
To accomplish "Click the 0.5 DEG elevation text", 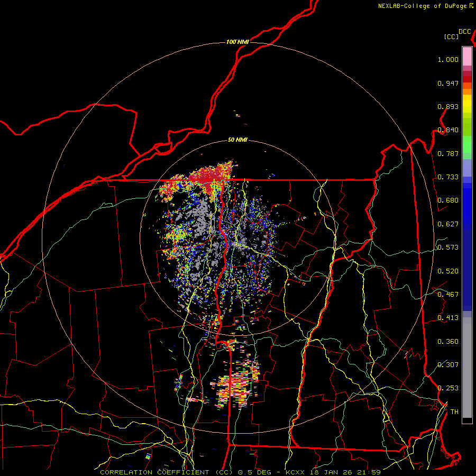I will pyautogui.click(x=255, y=472).
